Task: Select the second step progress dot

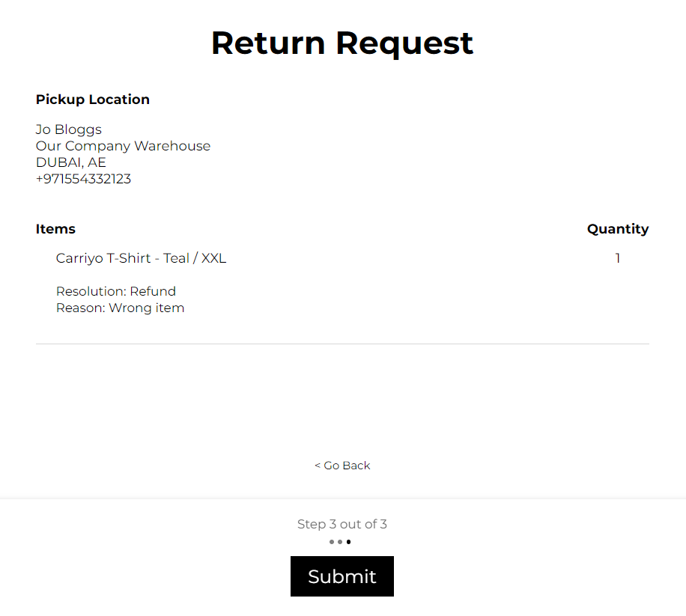Action: [x=340, y=542]
